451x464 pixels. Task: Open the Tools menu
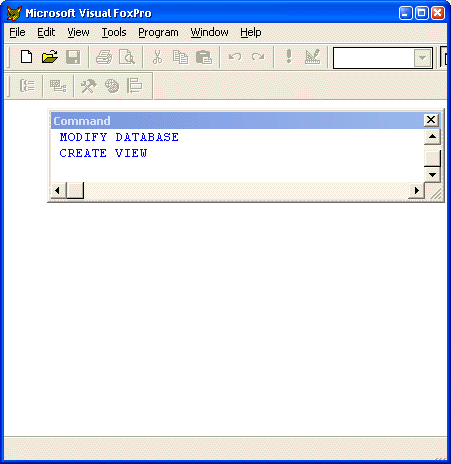(114, 32)
